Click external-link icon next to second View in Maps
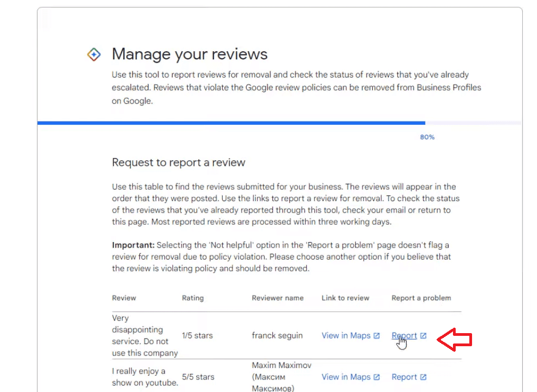 (377, 377)
